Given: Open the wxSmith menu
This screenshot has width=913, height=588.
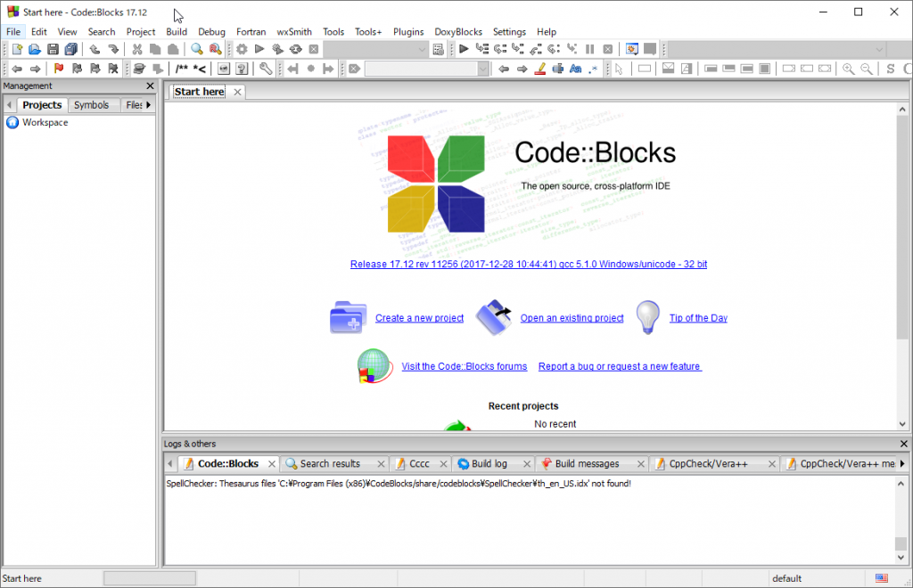Looking at the screenshot, I should [x=293, y=31].
